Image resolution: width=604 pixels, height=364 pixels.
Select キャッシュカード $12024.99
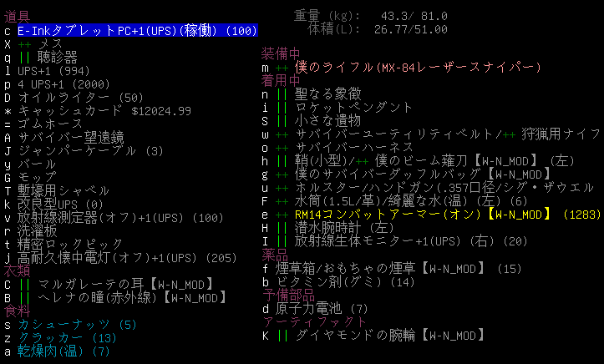pos(104,110)
